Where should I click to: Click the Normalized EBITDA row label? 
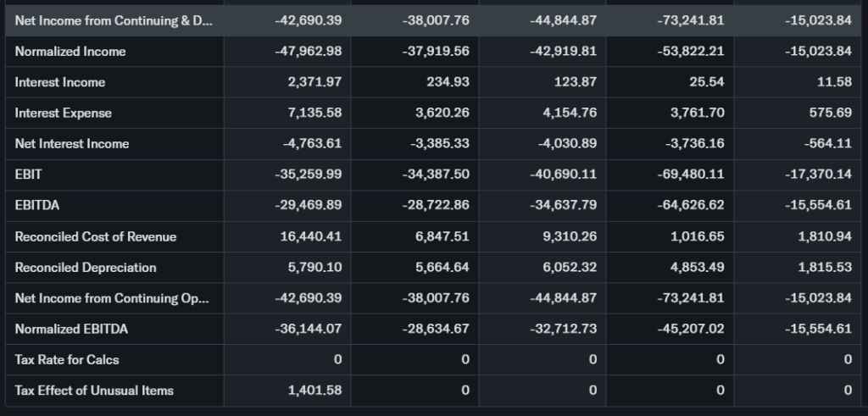point(71,329)
